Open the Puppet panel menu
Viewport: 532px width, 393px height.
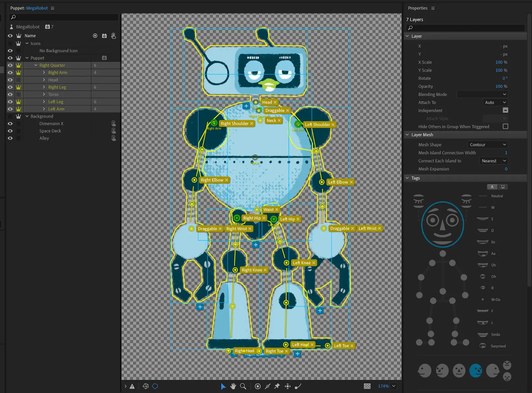point(53,8)
